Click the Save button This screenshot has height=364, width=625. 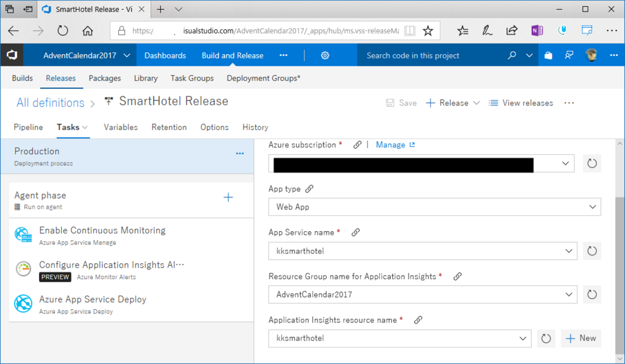click(x=402, y=103)
